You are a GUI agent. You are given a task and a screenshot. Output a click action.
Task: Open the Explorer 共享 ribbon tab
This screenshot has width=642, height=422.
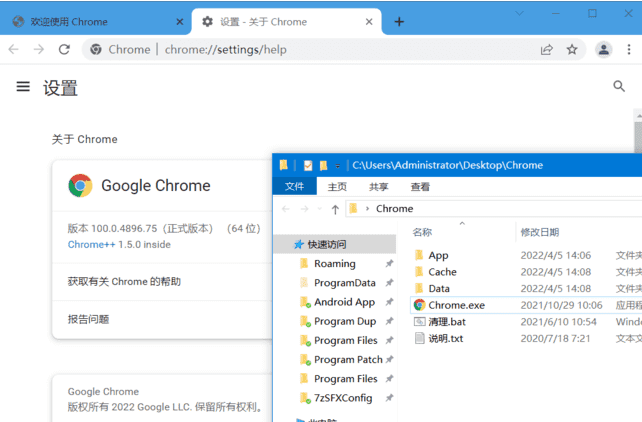[379, 187]
